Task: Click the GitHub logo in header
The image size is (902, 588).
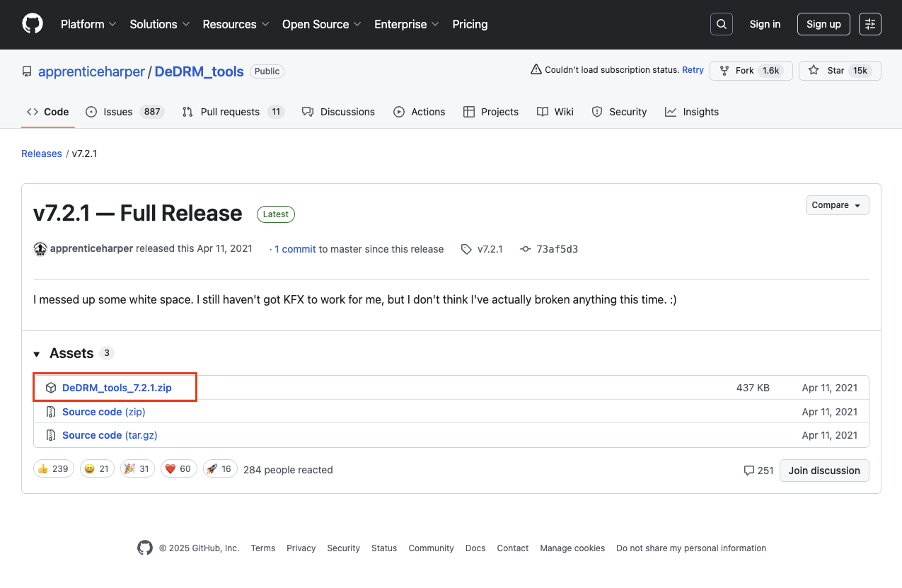Action: click(x=33, y=24)
